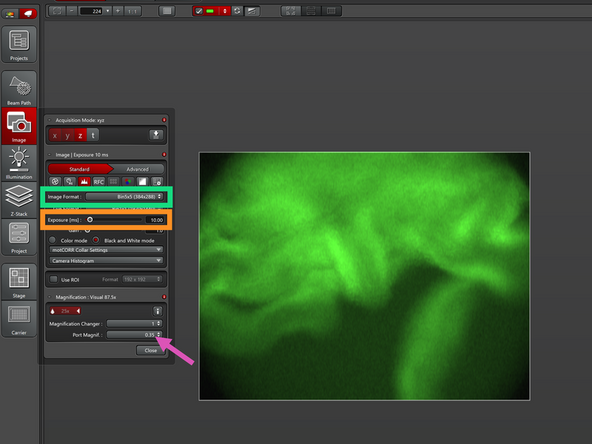
Task: Click the histogram icon in image toolbar
Action: coord(84,182)
